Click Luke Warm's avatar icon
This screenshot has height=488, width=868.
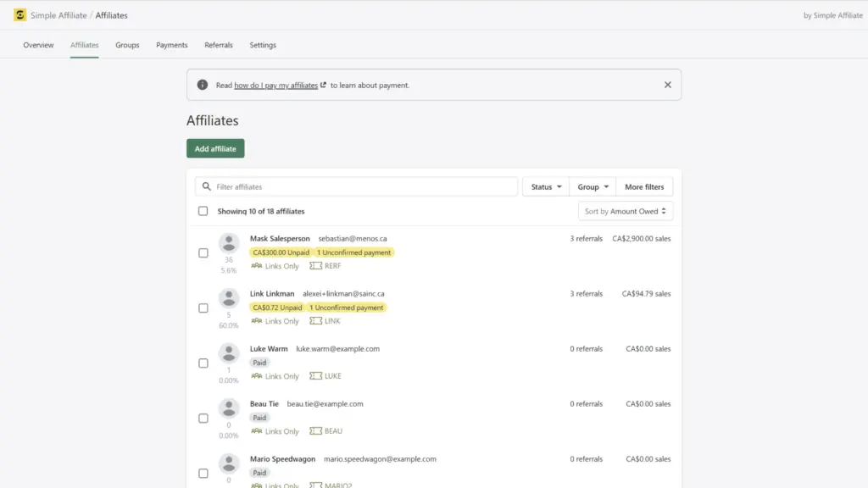[x=229, y=353]
